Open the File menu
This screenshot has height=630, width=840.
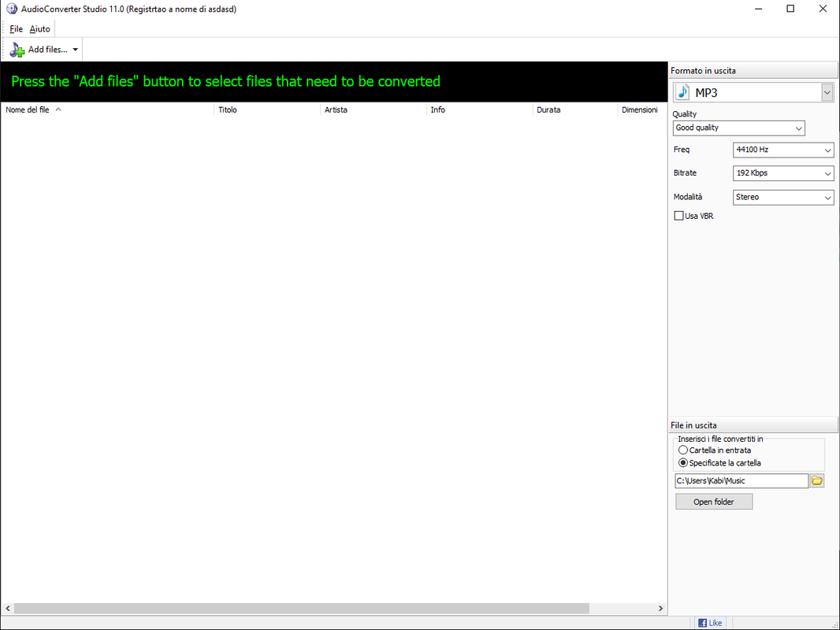point(16,29)
